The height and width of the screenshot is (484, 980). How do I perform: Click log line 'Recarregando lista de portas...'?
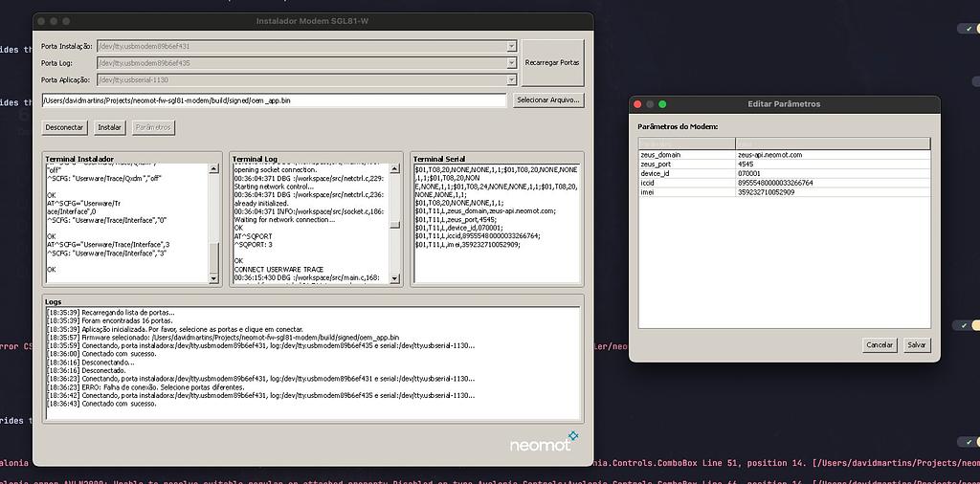tap(111, 312)
